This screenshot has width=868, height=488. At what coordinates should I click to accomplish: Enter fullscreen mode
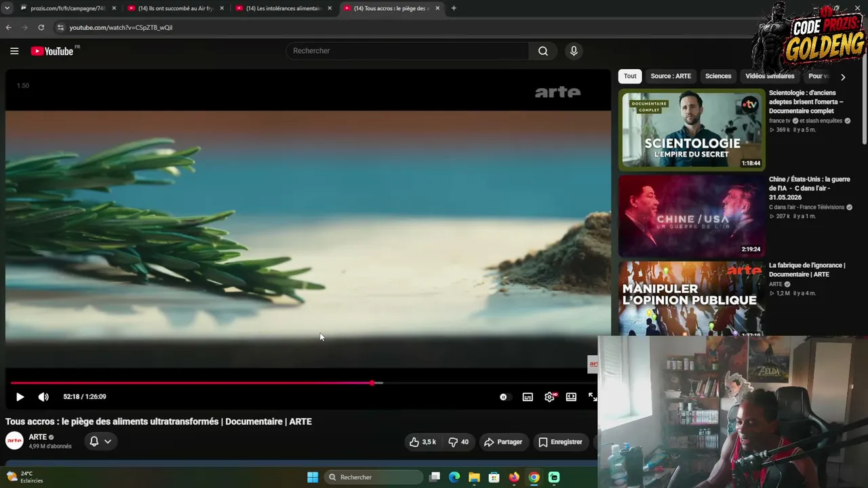click(592, 396)
